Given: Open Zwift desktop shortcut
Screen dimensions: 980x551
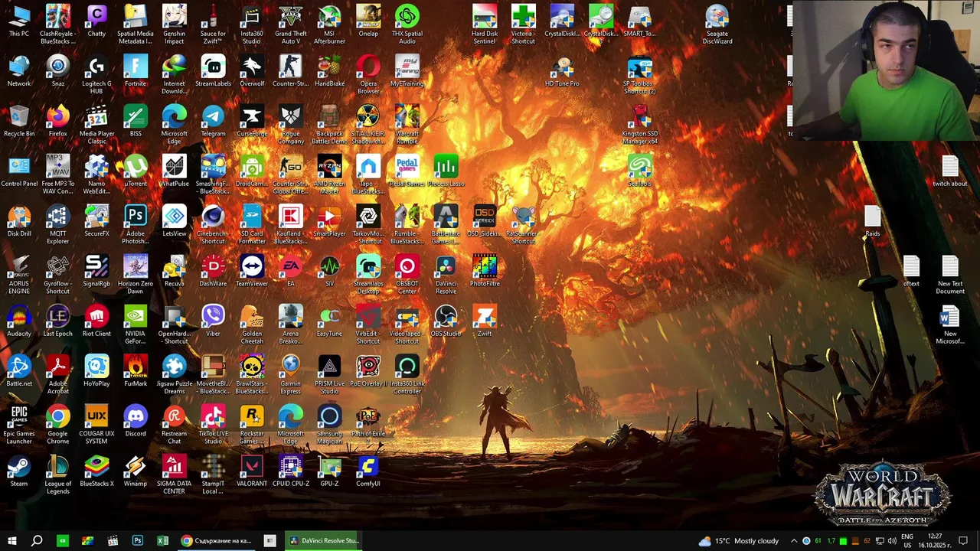Looking at the screenshot, I should (484, 321).
